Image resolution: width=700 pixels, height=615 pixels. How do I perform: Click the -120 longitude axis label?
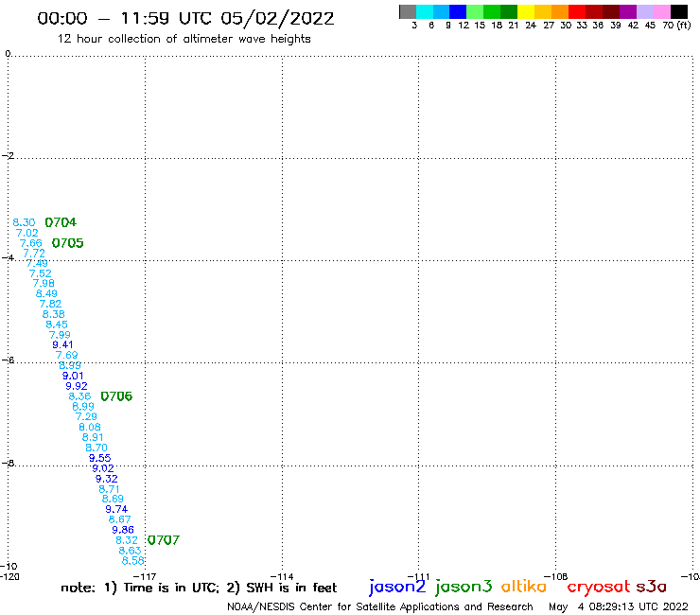tap(9, 576)
